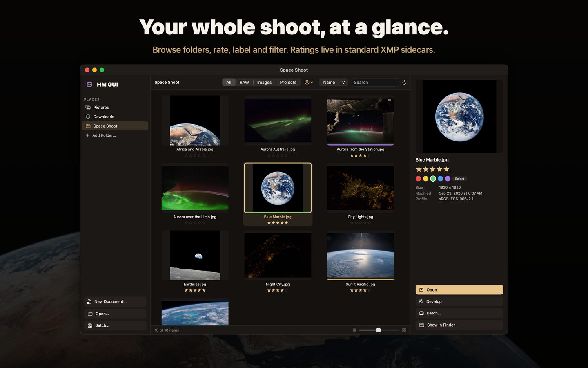Viewport: 588px width, 368px height.
Task: Click the small grid thumbnails icon
Action: point(354,330)
